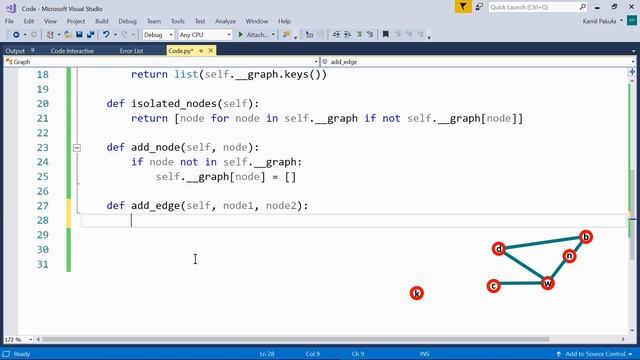Viewport: 640px width, 360px height.
Task: Click the horizontal editor scrollbar thumb
Action: (296, 339)
